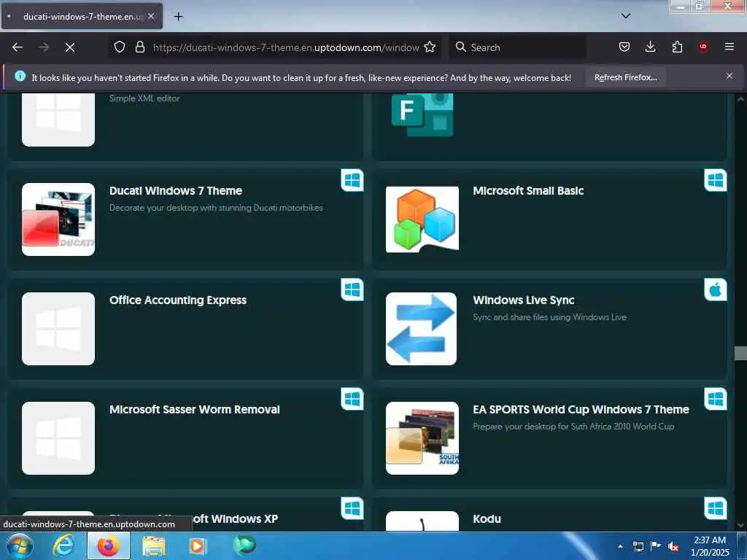
Task: Click the Microsoft Forms style F icon
Action: 422,114
